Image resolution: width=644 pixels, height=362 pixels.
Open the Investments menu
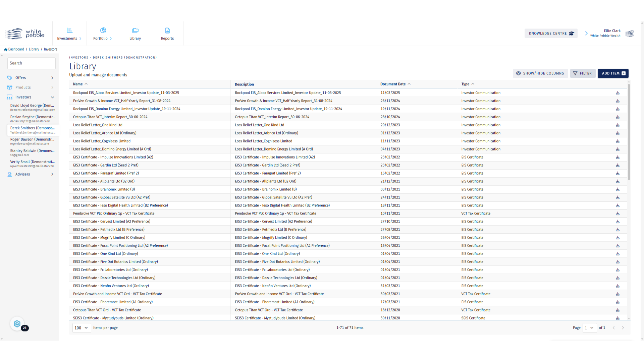tap(69, 34)
